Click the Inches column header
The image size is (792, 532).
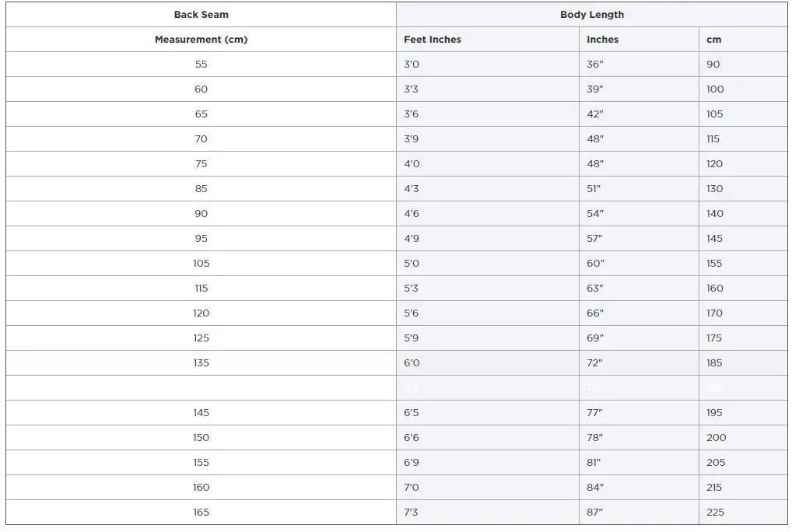[x=603, y=40]
